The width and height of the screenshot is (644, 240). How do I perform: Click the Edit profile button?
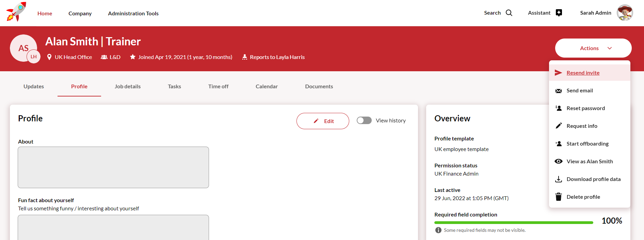(323, 121)
